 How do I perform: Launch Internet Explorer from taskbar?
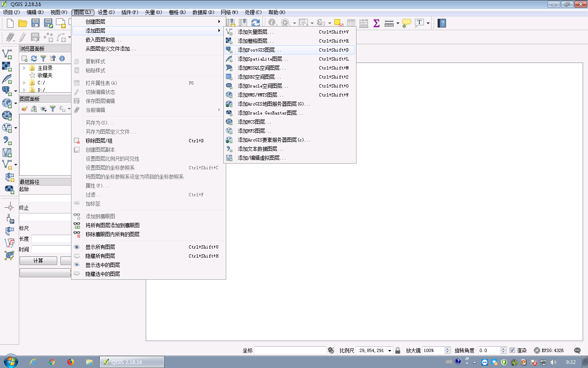[33, 362]
